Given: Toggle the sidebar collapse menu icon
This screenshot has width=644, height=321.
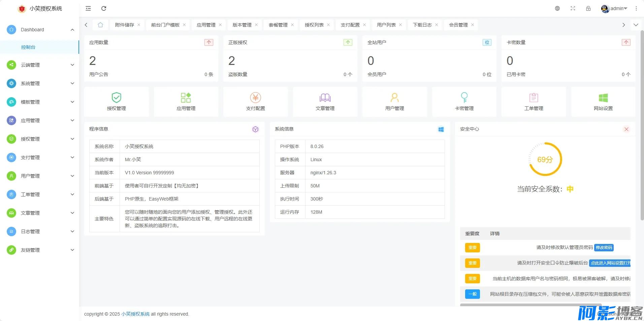Looking at the screenshot, I should [x=88, y=8].
